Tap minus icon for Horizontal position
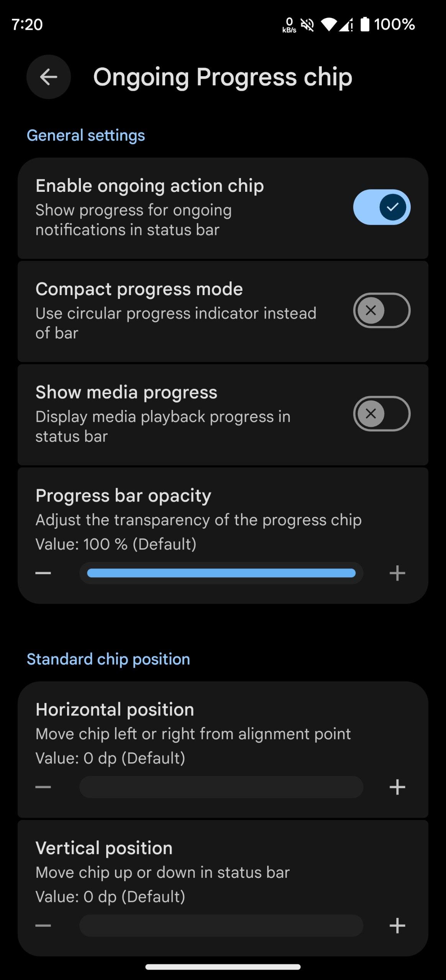Screen dimensions: 446x980 coord(43,787)
